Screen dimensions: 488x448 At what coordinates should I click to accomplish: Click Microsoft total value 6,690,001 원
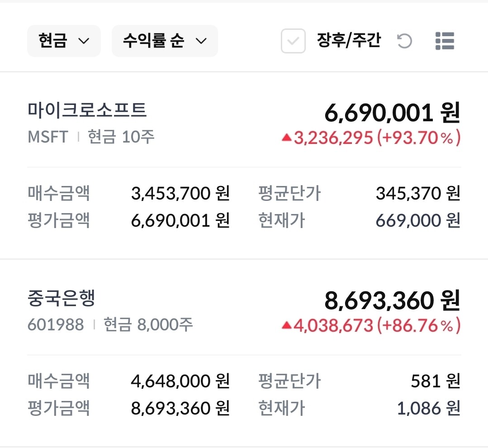click(x=392, y=112)
